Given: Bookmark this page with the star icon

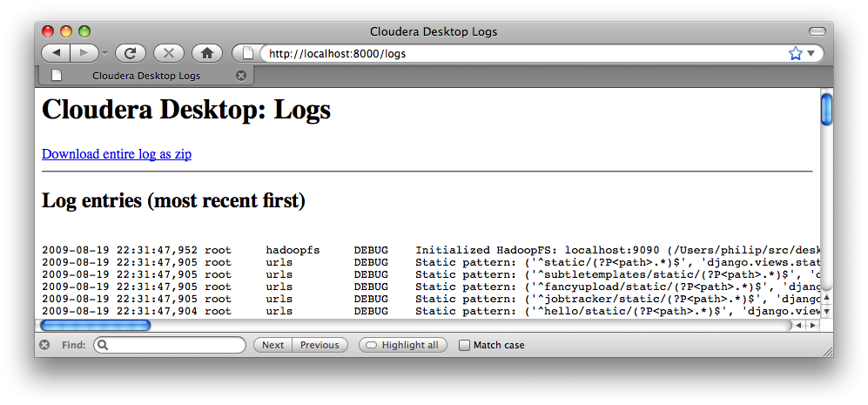Looking at the screenshot, I should pos(795,53).
